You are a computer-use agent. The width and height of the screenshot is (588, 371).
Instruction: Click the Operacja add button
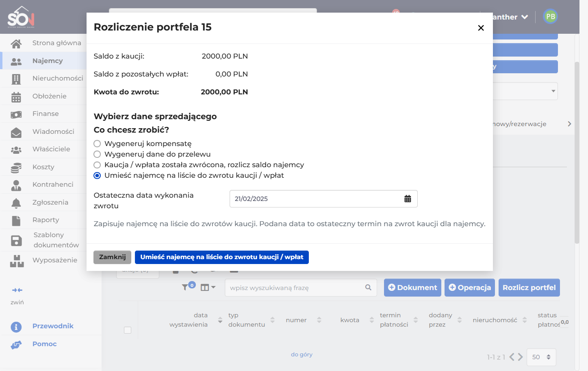coord(470,288)
